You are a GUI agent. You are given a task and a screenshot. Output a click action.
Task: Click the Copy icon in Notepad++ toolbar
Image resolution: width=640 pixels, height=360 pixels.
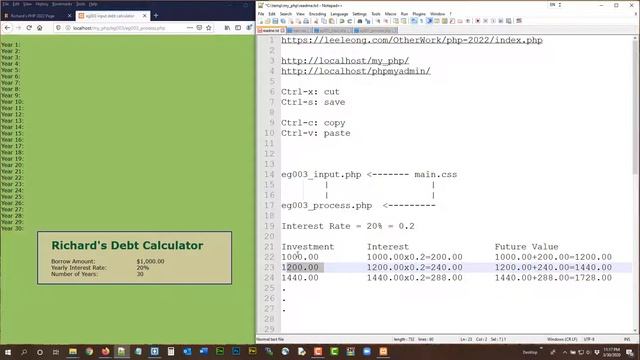point(324,21)
